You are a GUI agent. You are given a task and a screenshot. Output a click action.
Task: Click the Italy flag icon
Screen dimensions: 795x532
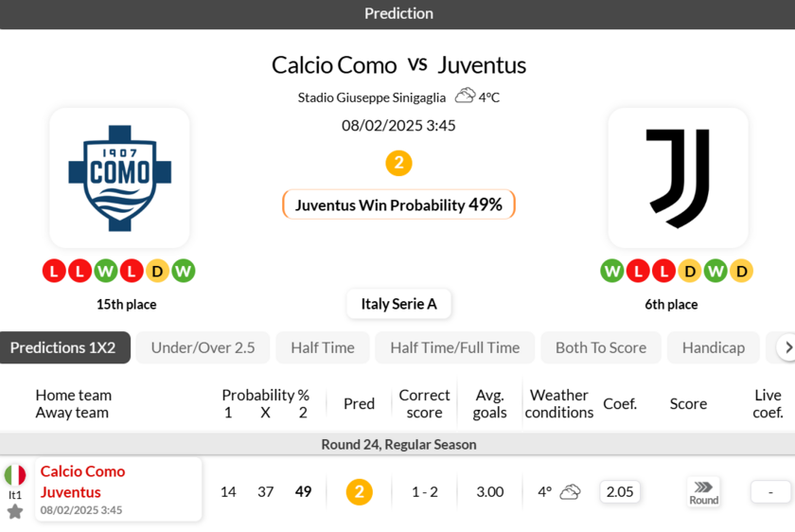point(15,475)
